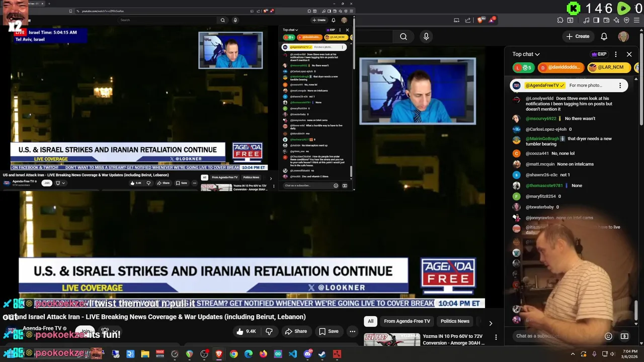Click the chat message input field
The image size is (644, 362).
pos(557,336)
